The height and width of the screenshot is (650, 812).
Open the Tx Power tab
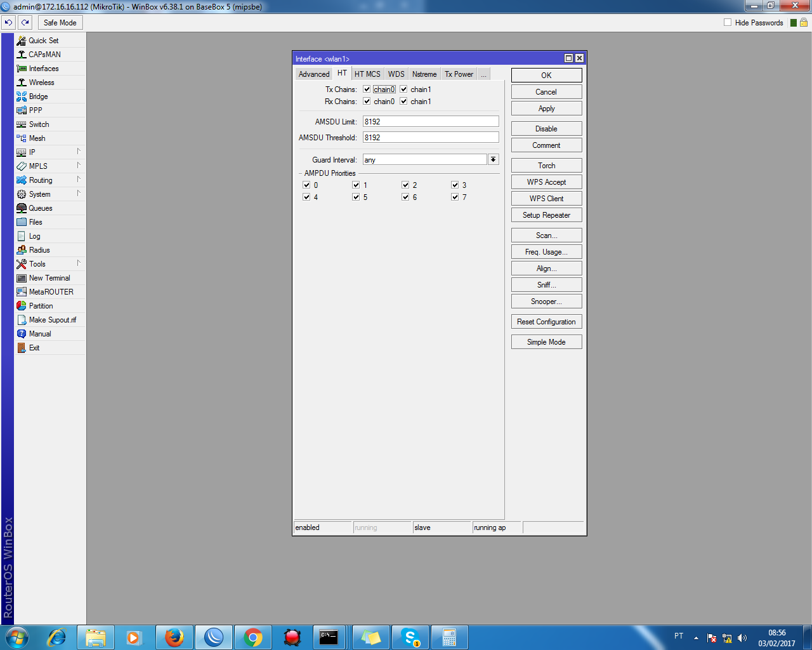459,74
